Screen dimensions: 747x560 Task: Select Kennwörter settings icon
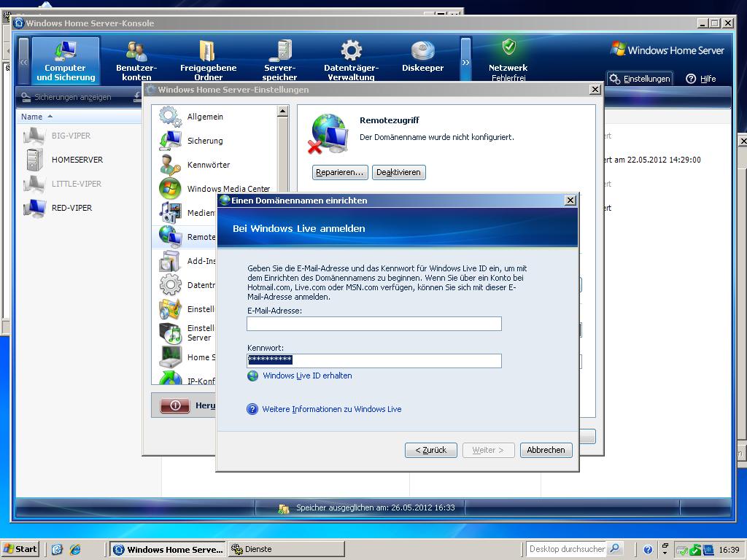pos(170,165)
